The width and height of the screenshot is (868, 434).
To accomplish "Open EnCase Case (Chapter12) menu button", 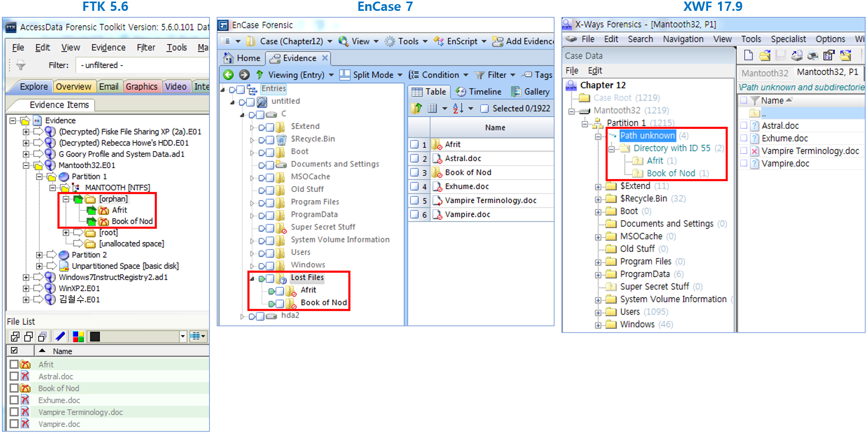I will pos(289,41).
